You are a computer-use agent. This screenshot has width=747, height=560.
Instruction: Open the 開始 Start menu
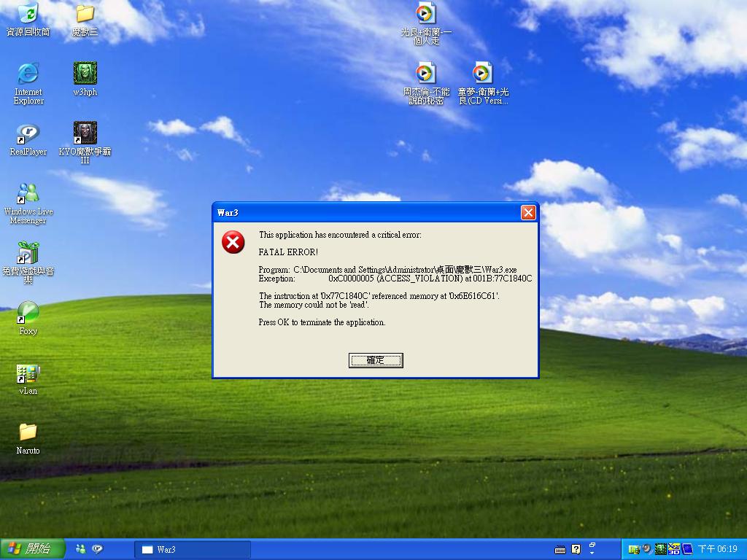pos(32,549)
